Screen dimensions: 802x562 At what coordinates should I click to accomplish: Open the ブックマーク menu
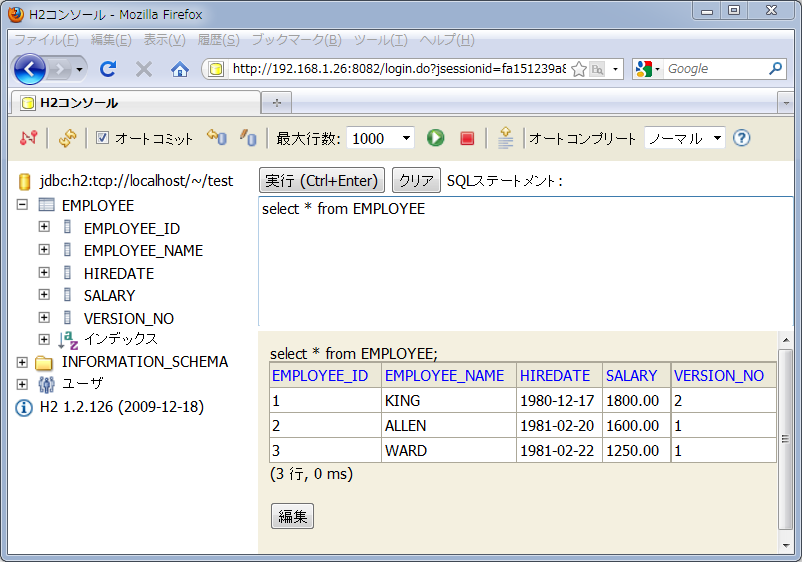pos(296,40)
